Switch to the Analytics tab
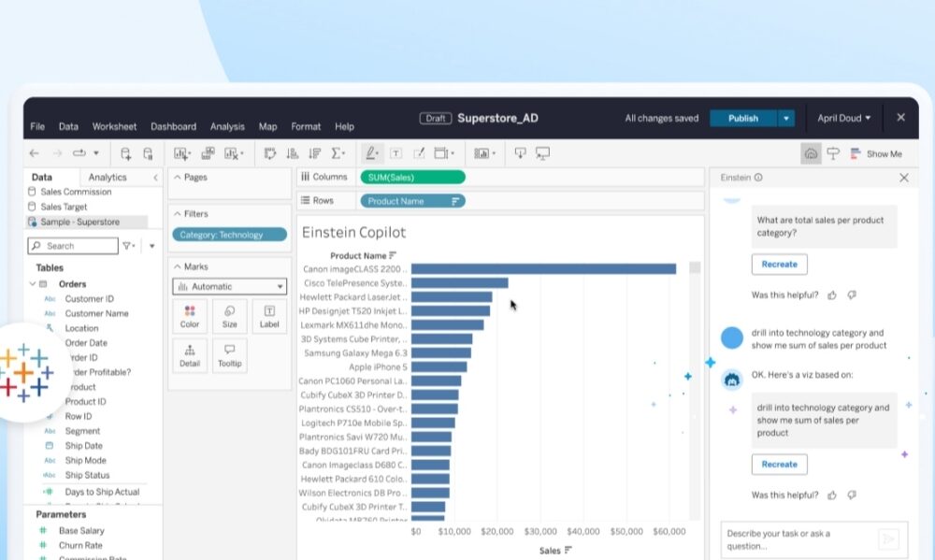Image resolution: width=935 pixels, height=560 pixels. (108, 177)
